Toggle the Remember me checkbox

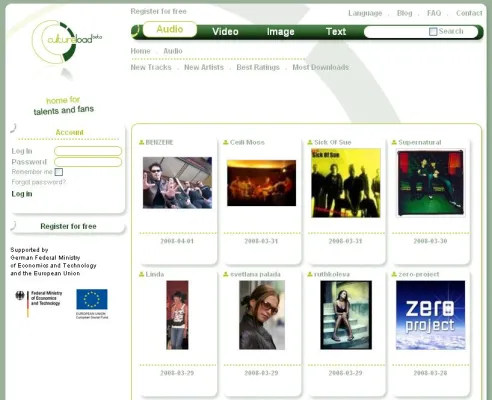(59, 172)
